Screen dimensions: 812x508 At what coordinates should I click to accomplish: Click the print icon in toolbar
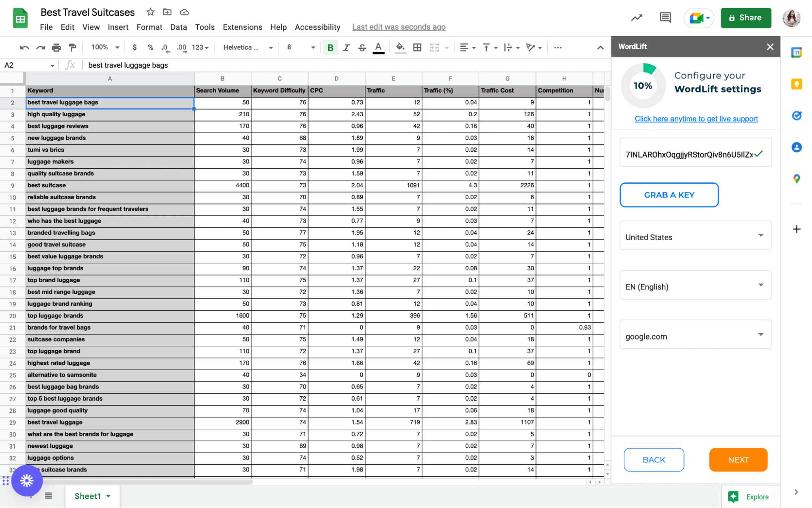56,48
